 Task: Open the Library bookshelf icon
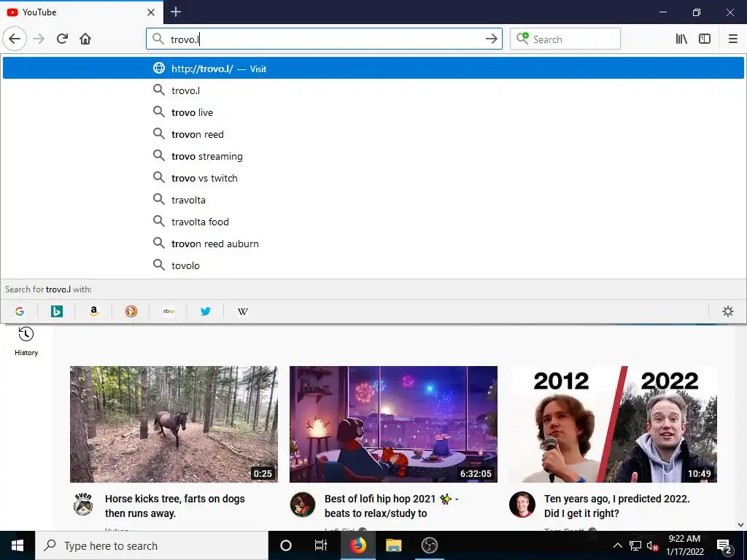681,39
